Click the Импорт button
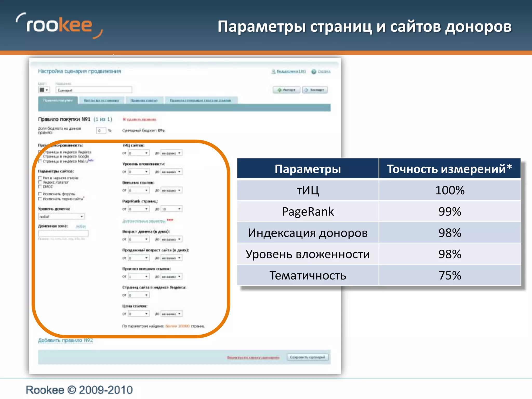Viewport: 532px width, 399px height. click(287, 90)
